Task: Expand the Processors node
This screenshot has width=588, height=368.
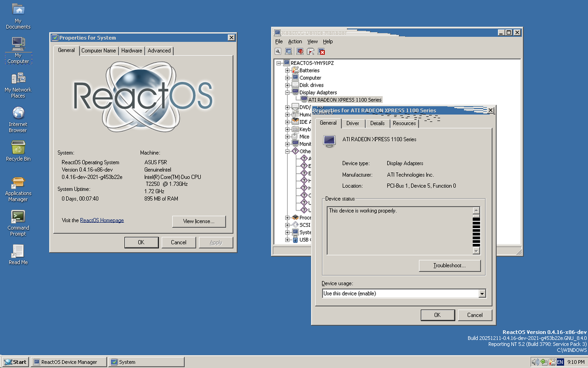Action: 288,217
